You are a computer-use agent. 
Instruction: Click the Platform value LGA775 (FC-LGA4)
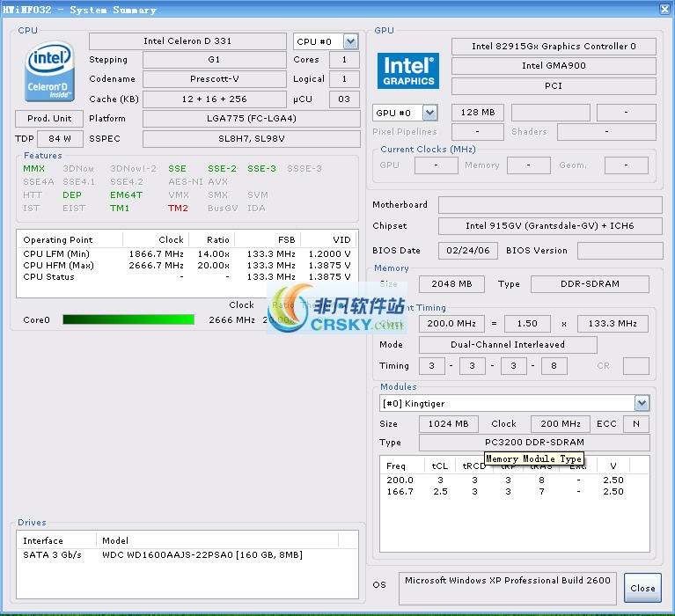click(x=252, y=119)
